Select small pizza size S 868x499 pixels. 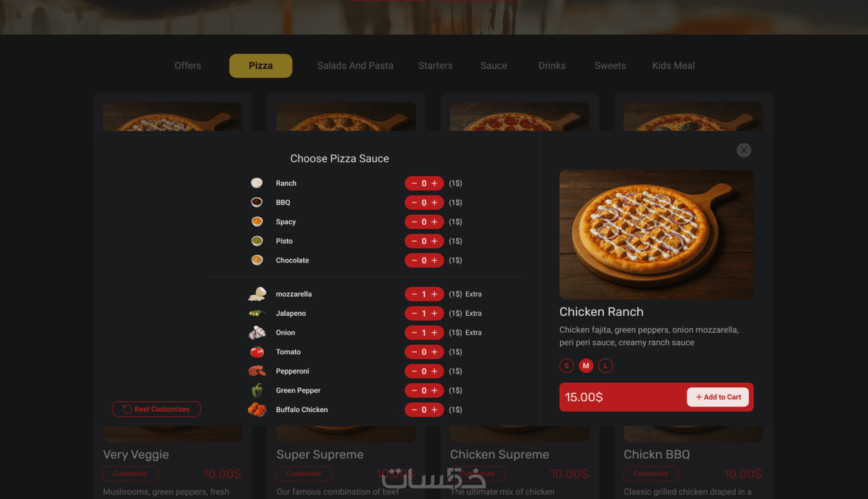tap(567, 366)
